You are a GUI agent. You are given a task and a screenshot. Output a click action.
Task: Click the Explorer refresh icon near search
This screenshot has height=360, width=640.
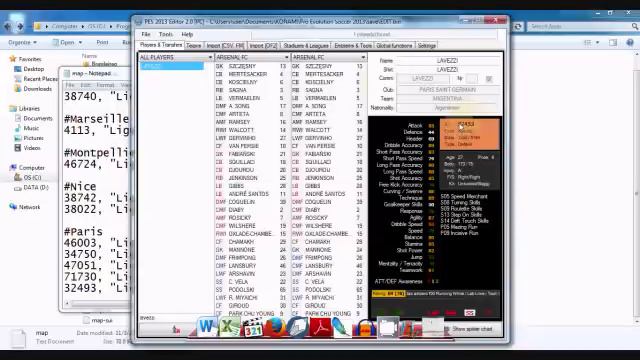518,27
